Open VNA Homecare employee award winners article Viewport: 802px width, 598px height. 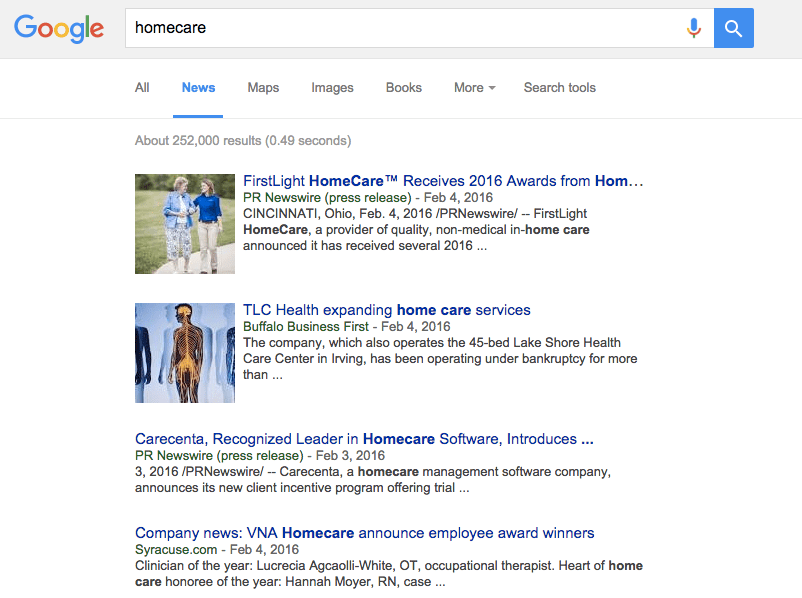tap(365, 533)
